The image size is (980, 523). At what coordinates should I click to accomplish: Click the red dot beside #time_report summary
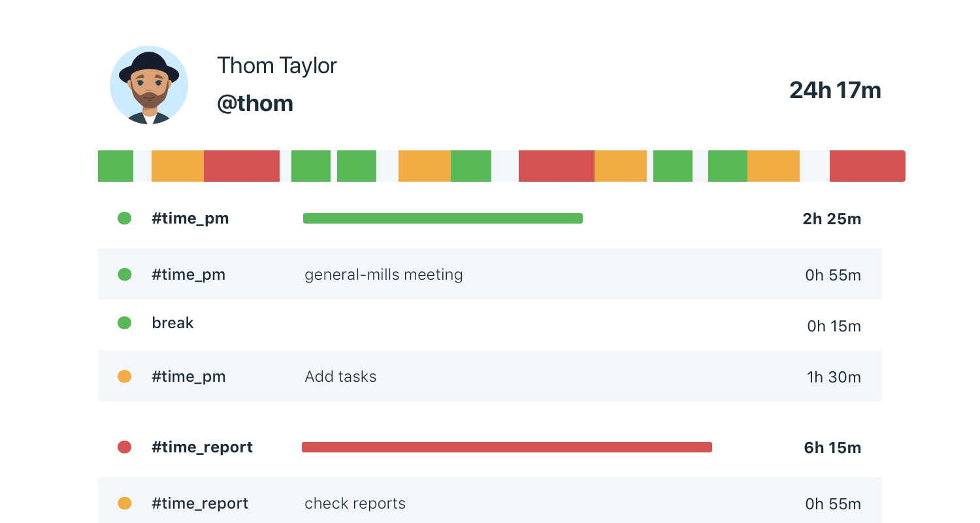click(x=124, y=447)
